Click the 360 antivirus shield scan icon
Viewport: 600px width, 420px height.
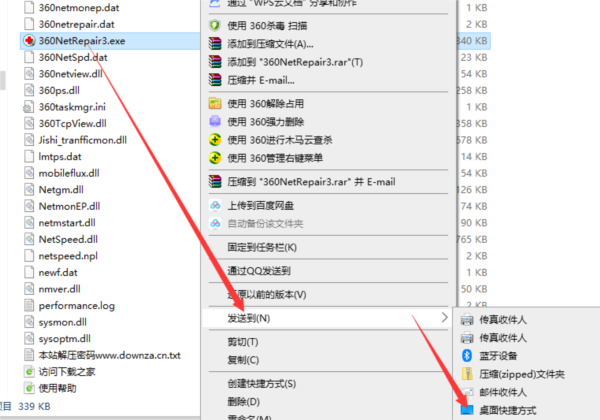click(215, 26)
